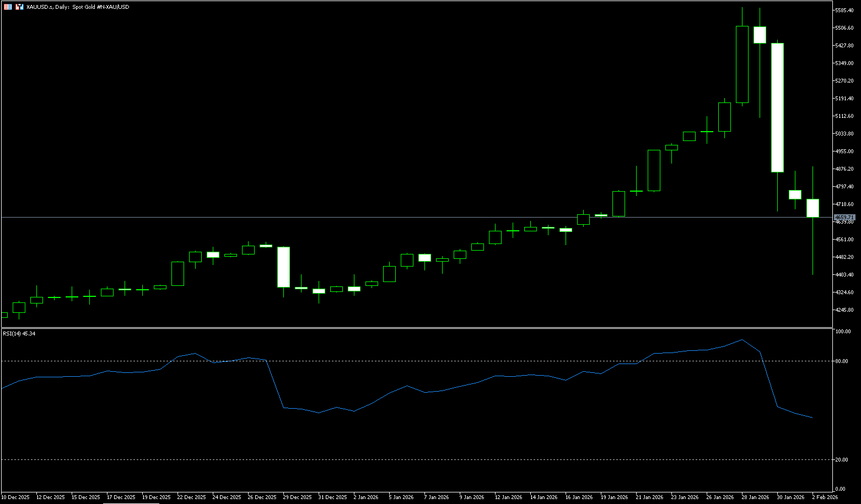Select the latest candle of 2 Feb 2026
This screenshot has width=861, height=504.
point(812,208)
